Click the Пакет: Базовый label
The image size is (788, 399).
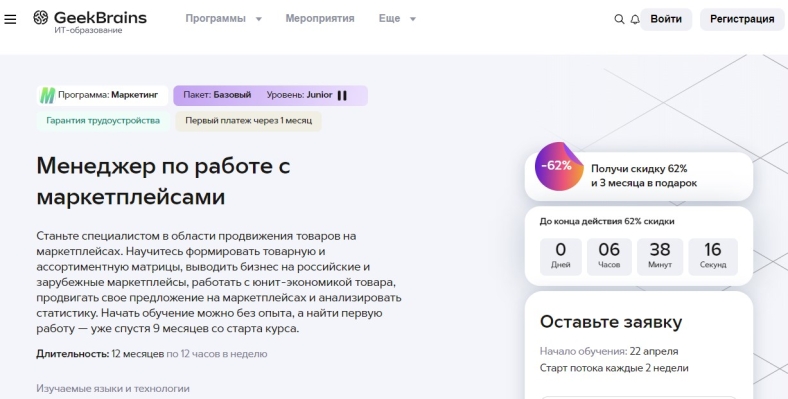(x=217, y=95)
